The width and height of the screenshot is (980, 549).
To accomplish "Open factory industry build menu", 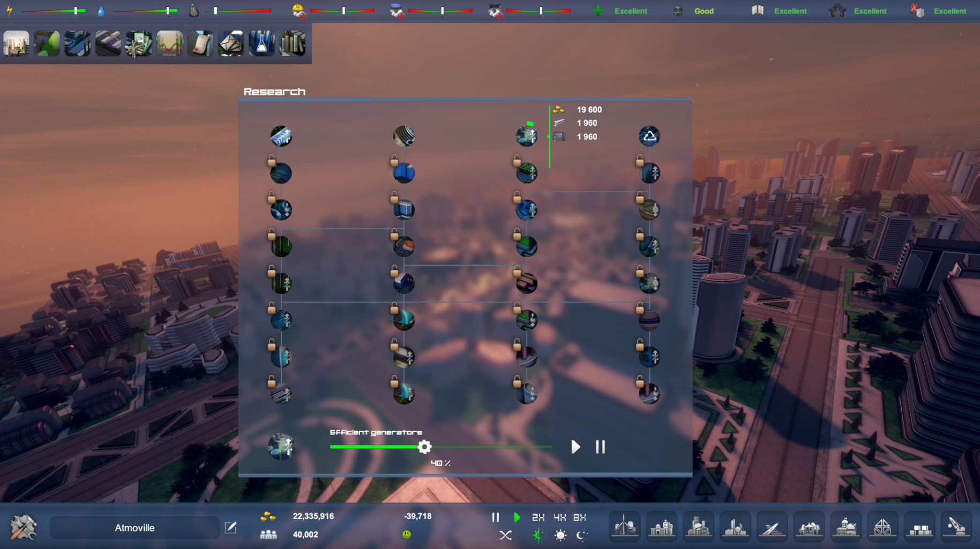I will coord(735,527).
